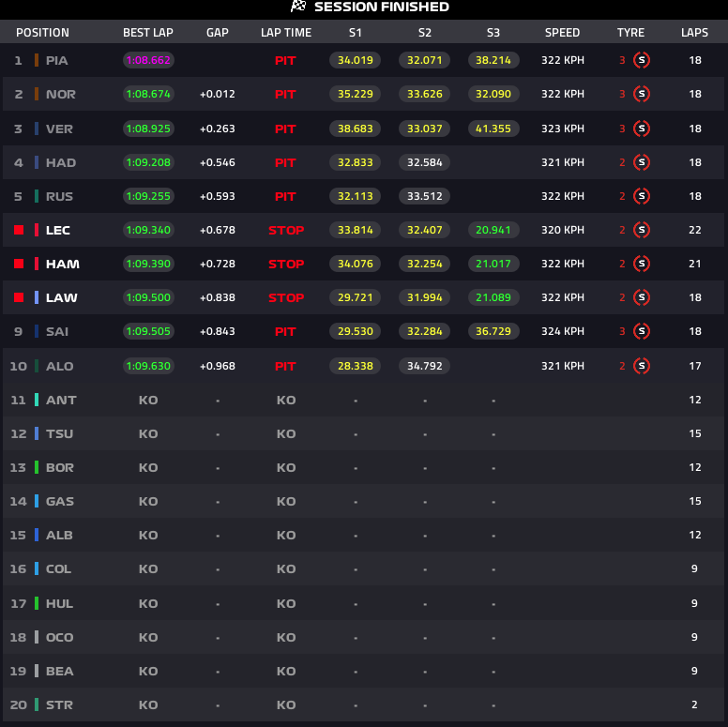Click the soft tyre icon in ALO row
728x727 pixels.
641,366
